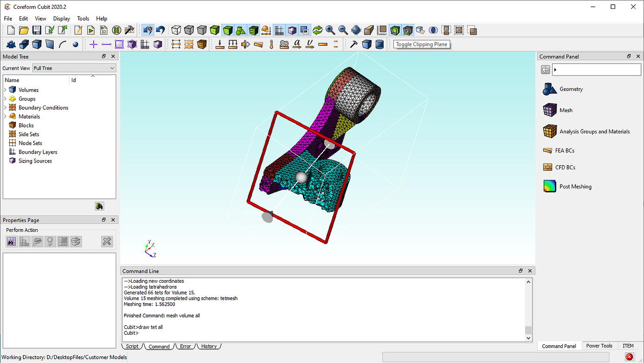Click the thermometer temperature BC icon

[271, 44]
